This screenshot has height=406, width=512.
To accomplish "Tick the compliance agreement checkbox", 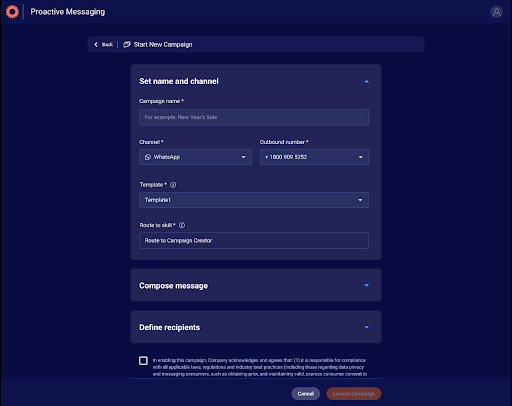I will 143,361.
